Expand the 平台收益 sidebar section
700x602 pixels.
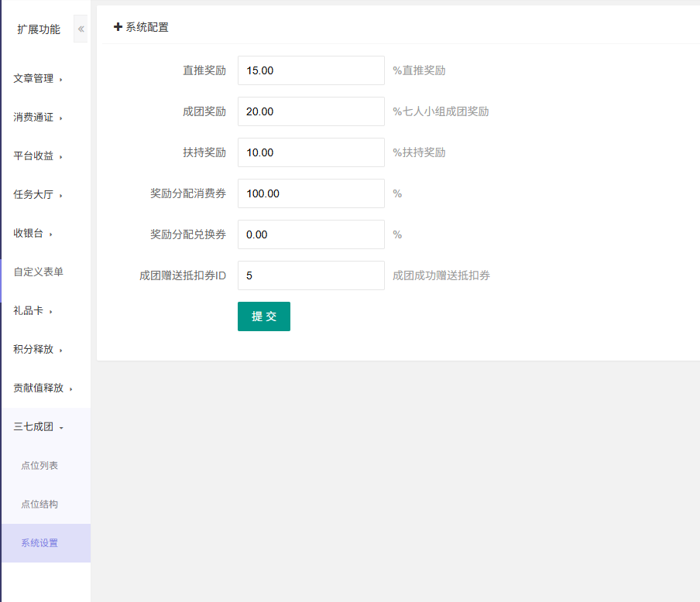coord(37,156)
